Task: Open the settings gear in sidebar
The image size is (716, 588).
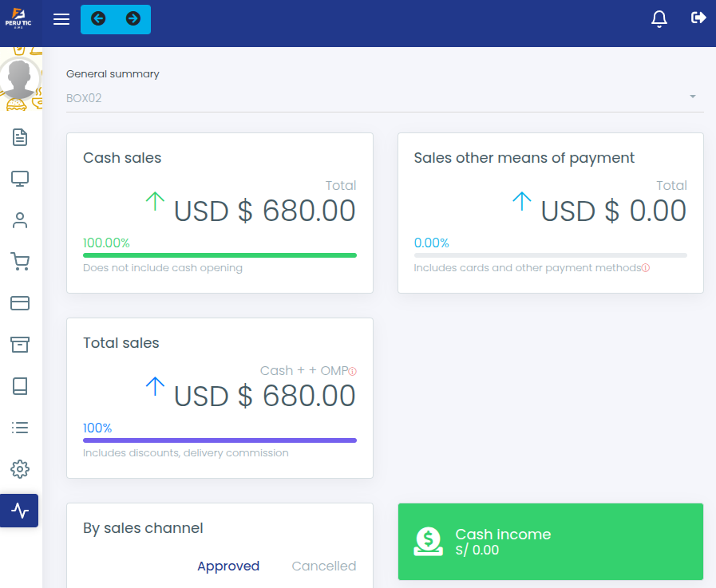Action: 20,469
